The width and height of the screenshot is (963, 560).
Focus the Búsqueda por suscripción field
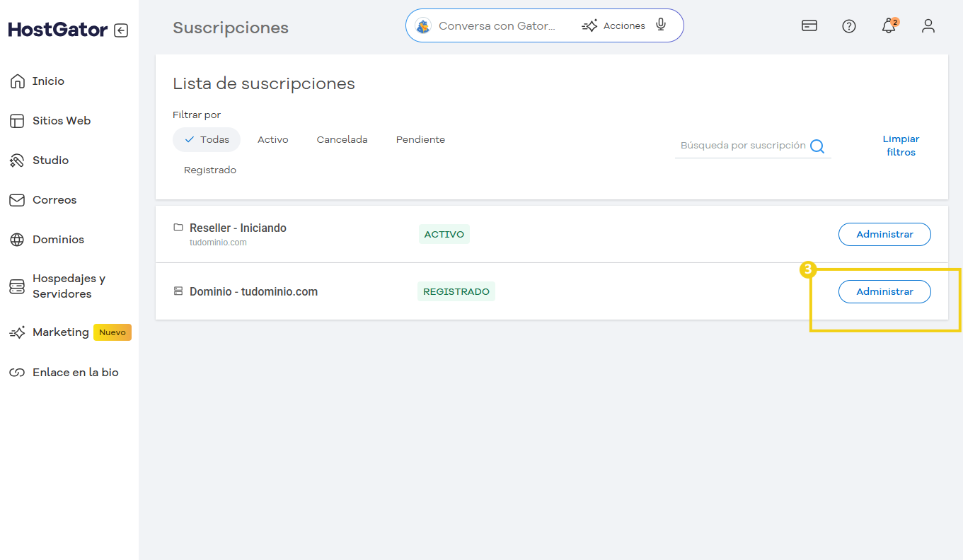pos(742,146)
